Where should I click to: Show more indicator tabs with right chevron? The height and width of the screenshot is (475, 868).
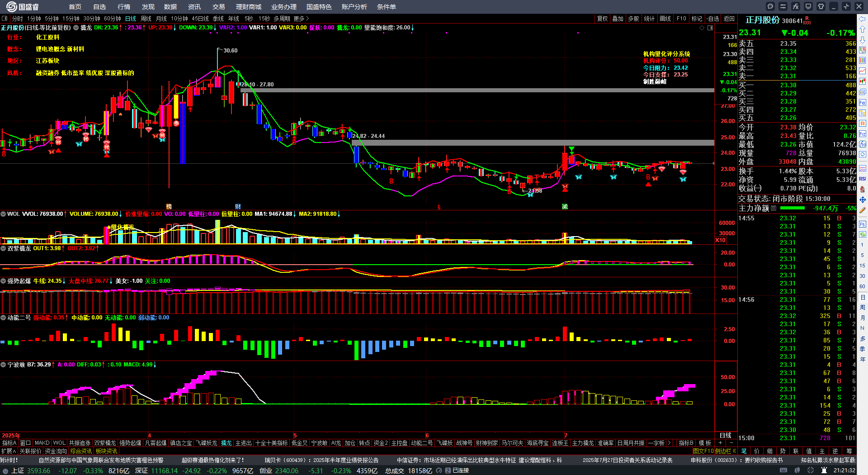(x=669, y=443)
